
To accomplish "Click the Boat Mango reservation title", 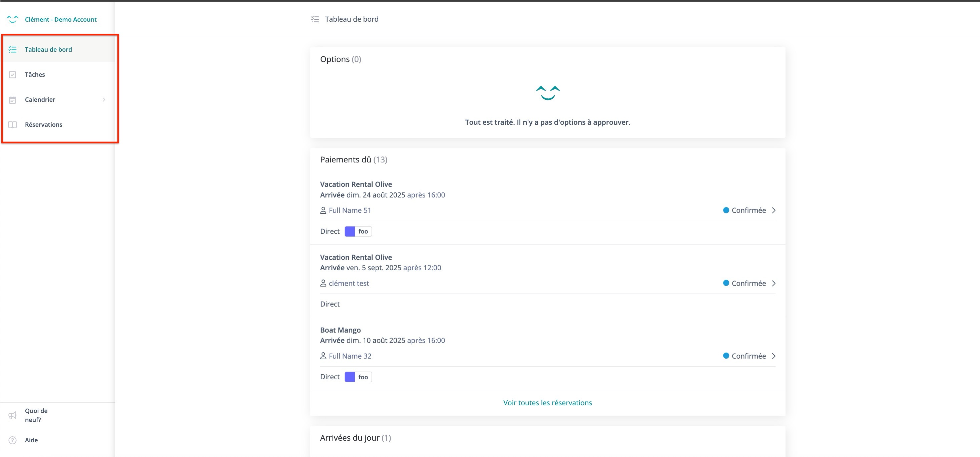I will click(x=340, y=330).
